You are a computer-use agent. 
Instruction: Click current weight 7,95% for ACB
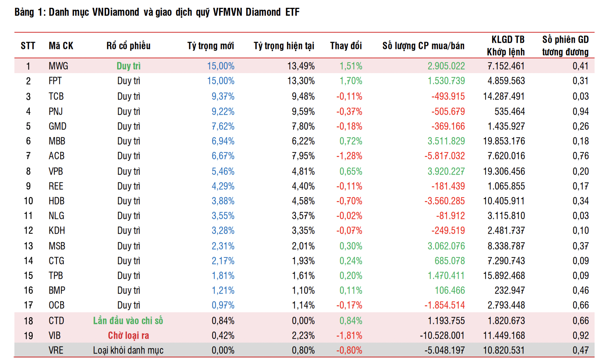coord(303,156)
